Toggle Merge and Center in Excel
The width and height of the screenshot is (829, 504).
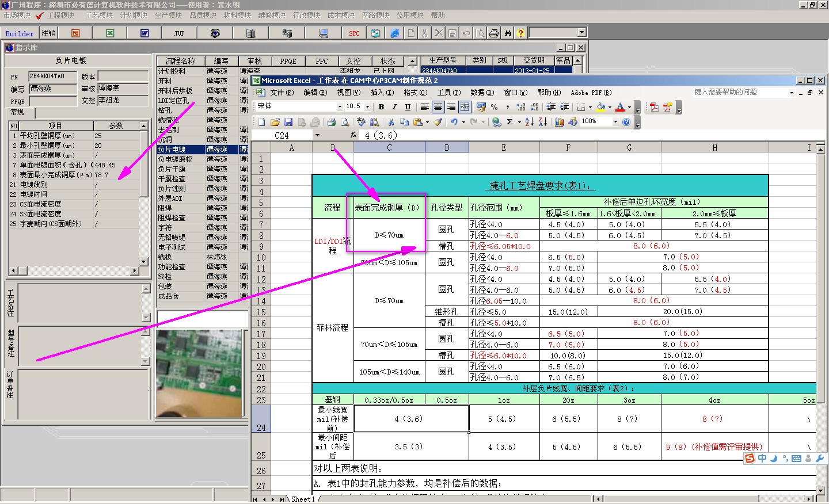465,107
